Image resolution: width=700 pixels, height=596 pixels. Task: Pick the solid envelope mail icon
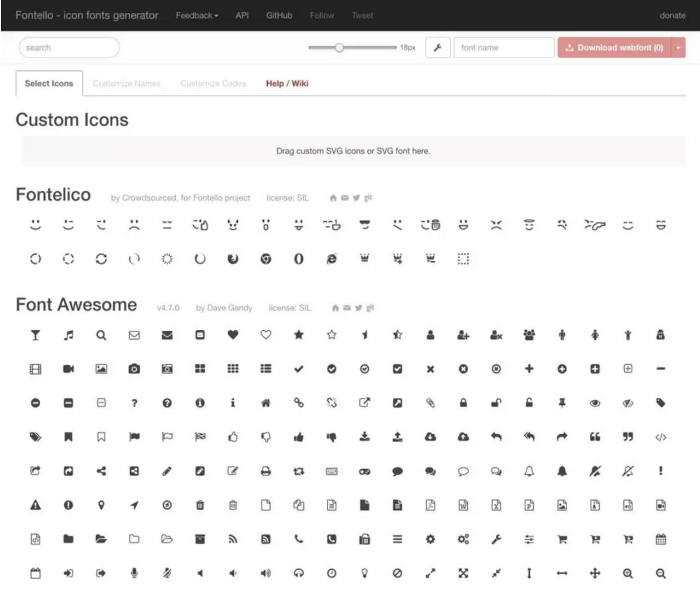coord(167,335)
